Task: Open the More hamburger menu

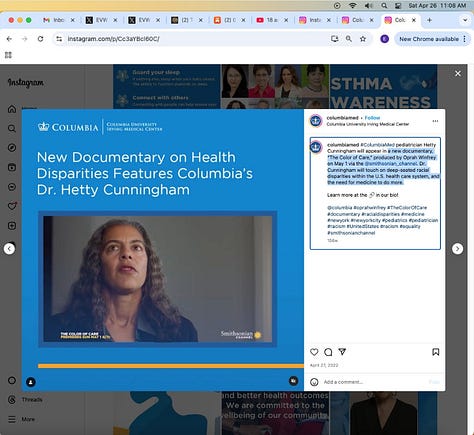Action: pyautogui.click(x=21, y=419)
